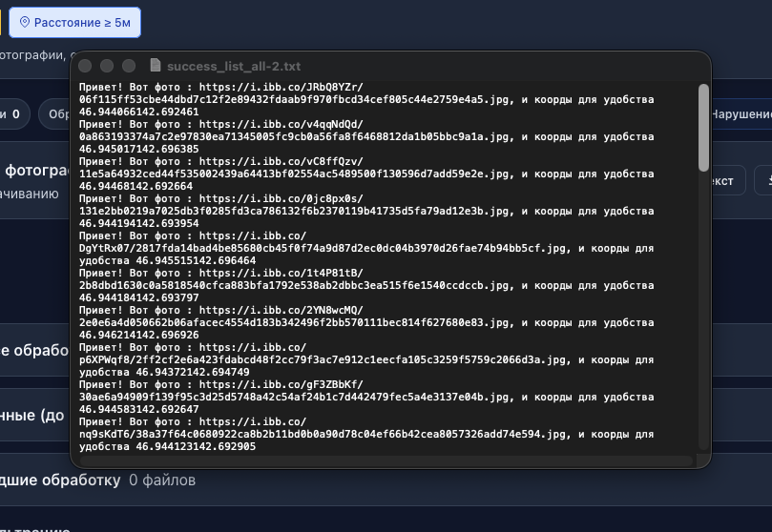This screenshot has height=532, width=772.
Task: Close the success_list_all-2.txt window
Action: [x=85, y=66]
